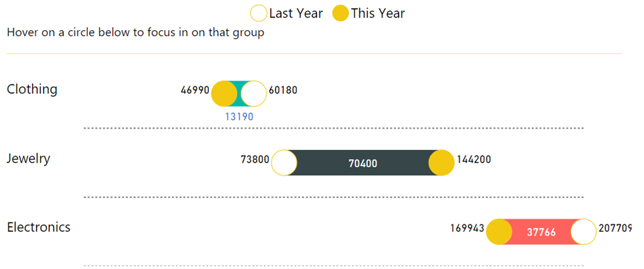Screen dimensions: 644x269
Task: Click the 13190 difference value under Clothing
Action: pos(239,117)
